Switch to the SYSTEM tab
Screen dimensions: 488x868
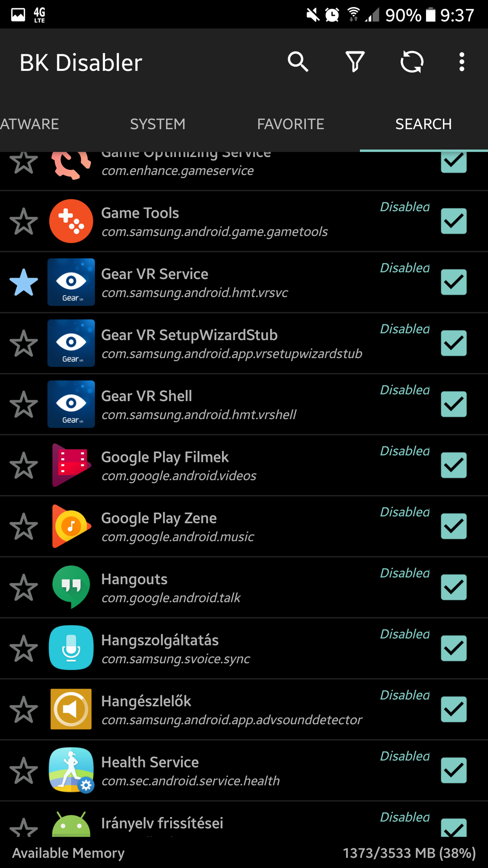pos(158,124)
